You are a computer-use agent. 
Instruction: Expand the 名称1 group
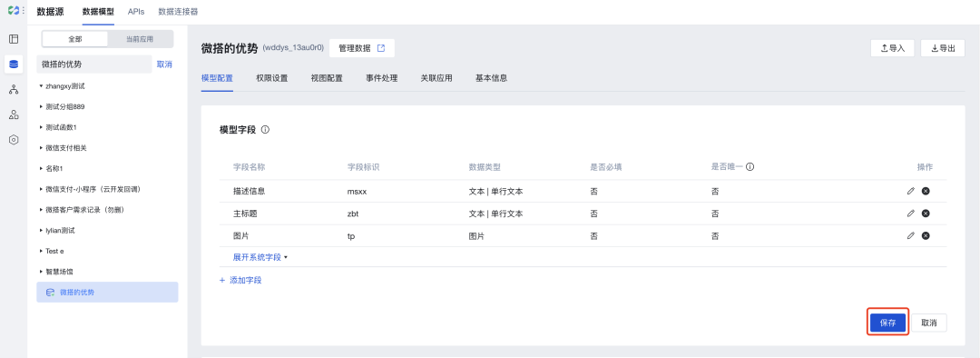(x=41, y=168)
